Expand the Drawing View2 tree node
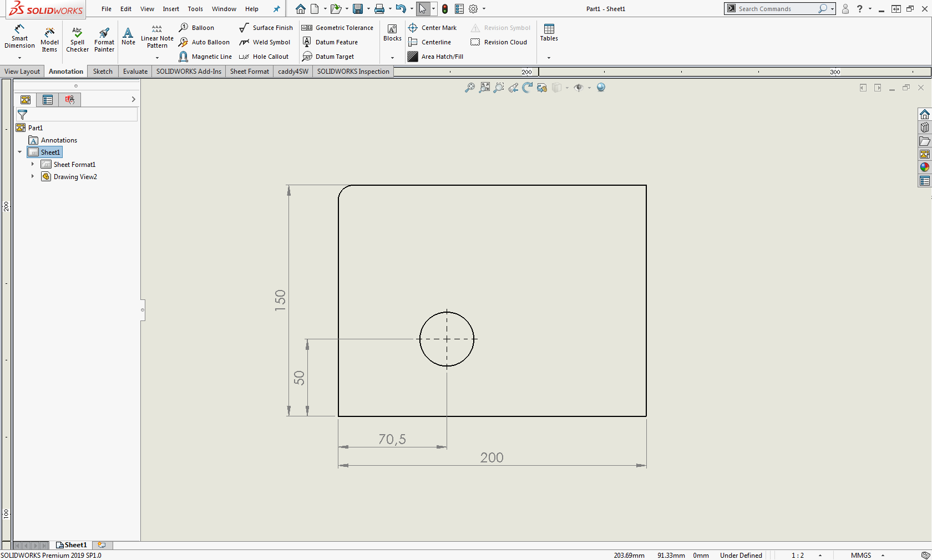 click(33, 177)
